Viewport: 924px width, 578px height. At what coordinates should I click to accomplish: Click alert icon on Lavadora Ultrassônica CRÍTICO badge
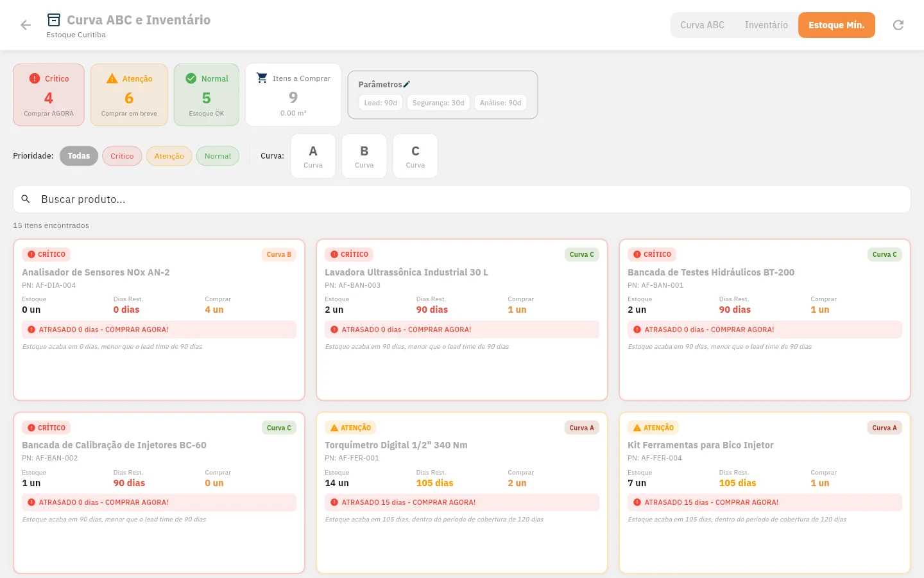click(334, 254)
